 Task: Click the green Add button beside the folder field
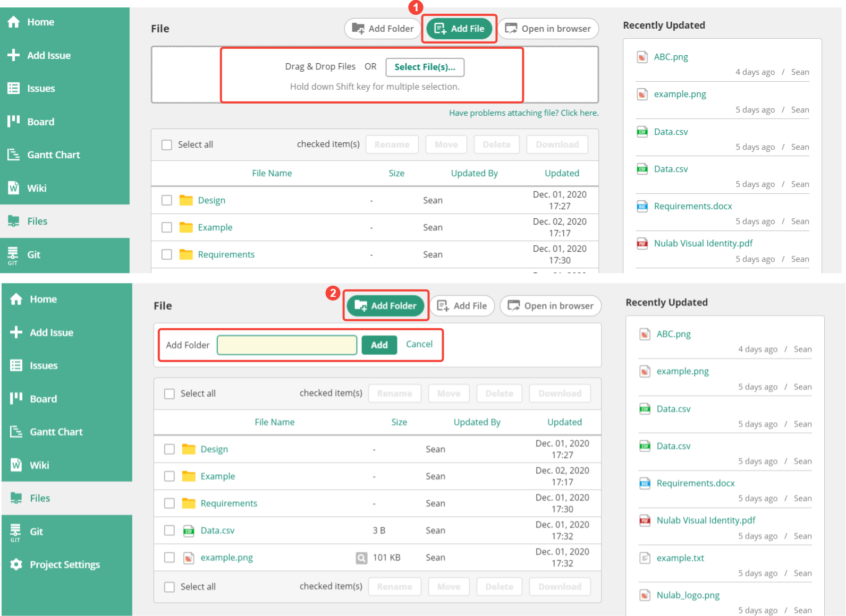click(x=379, y=345)
